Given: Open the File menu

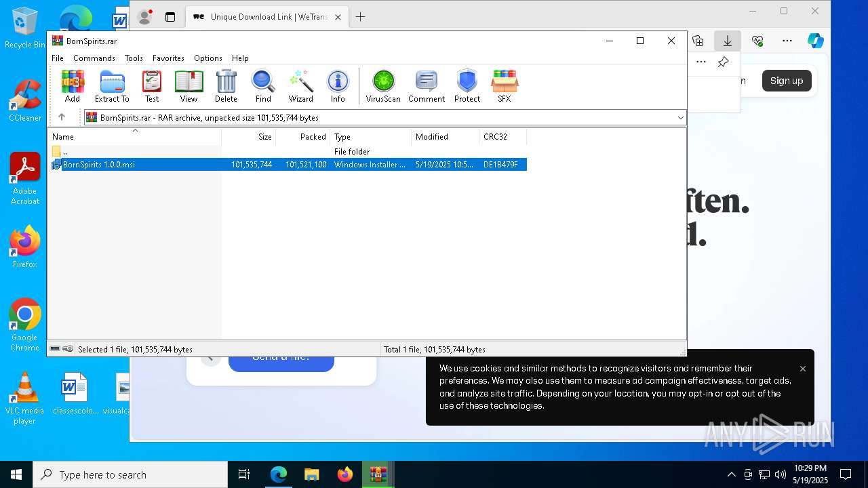Looking at the screenshot, I should click(x=58, y=58).
